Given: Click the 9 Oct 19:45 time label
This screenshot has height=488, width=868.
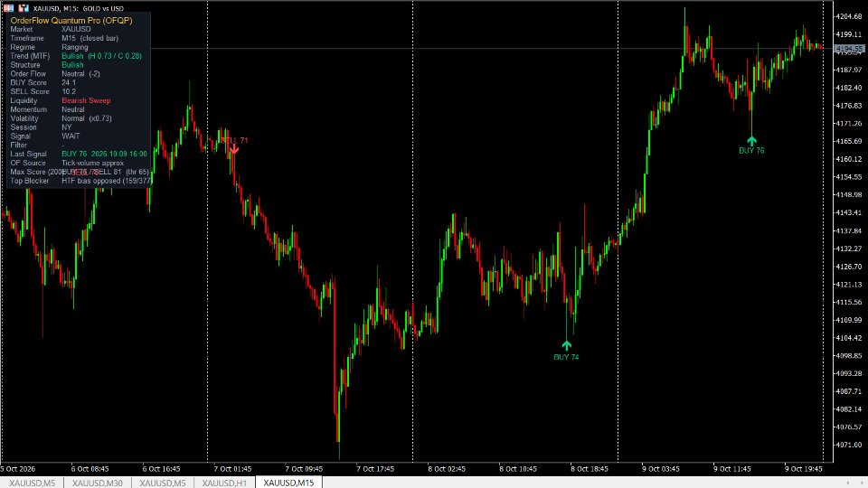Looking at the screenshot, I should pyautogui.click(x=804, y=469).
